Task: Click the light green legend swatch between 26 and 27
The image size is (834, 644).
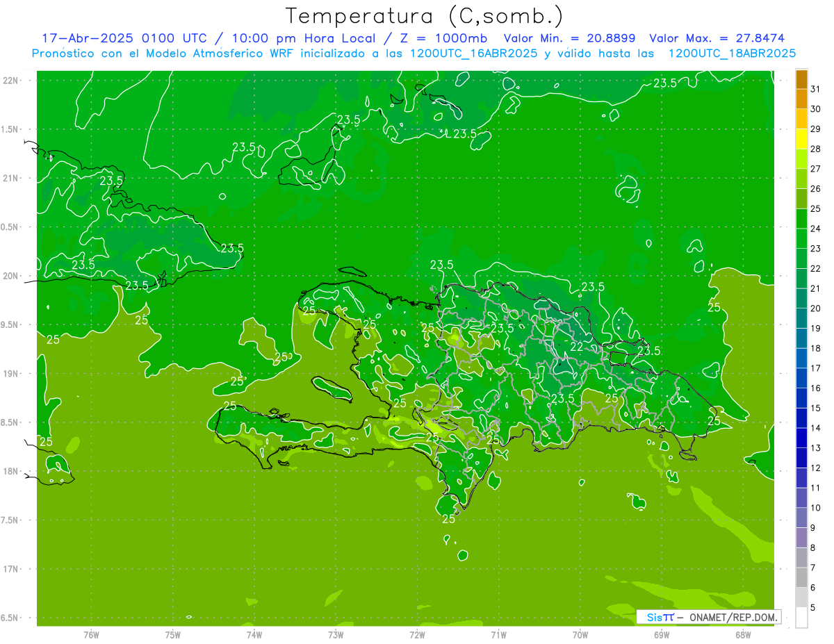Action: tap(801, 179)
